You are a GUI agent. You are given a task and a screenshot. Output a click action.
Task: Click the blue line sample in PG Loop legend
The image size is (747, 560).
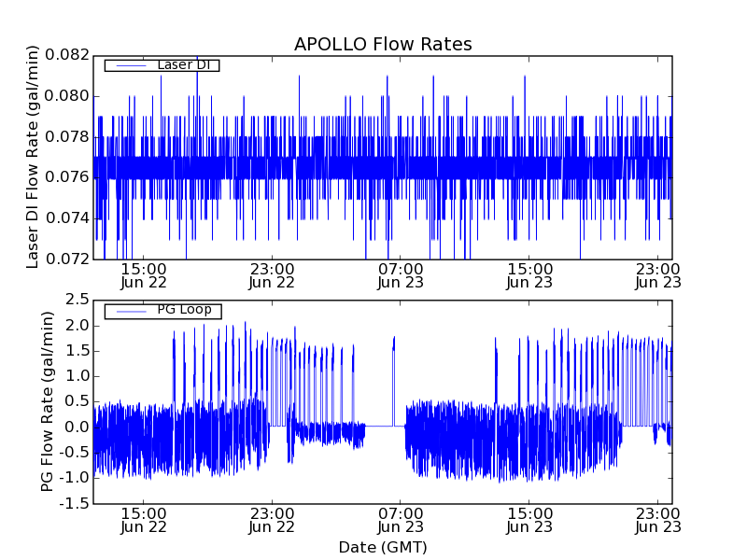pos(131,312)
